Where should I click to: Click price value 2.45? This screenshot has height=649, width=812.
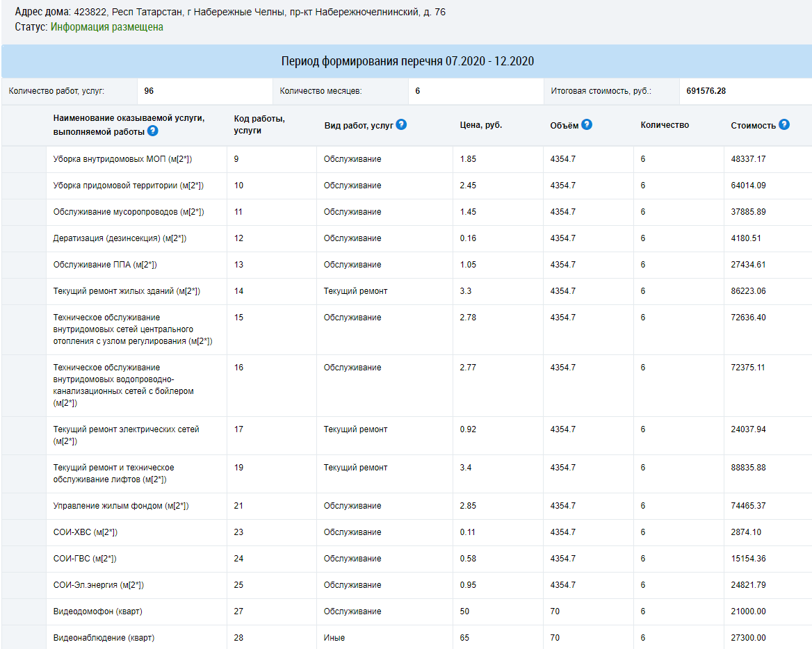coord(468,186)
